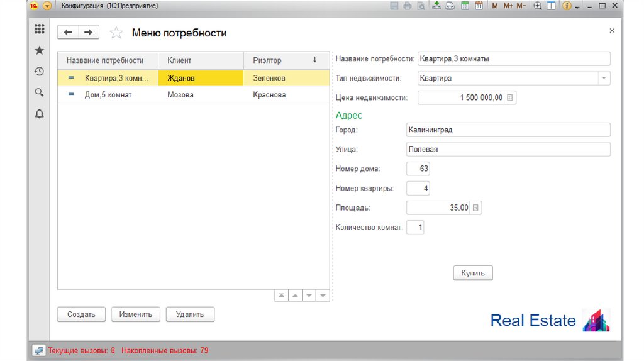The width and height of the screenshot is (644, 361).
Task: Add this form to favorites star
Action: click(116, 33)
